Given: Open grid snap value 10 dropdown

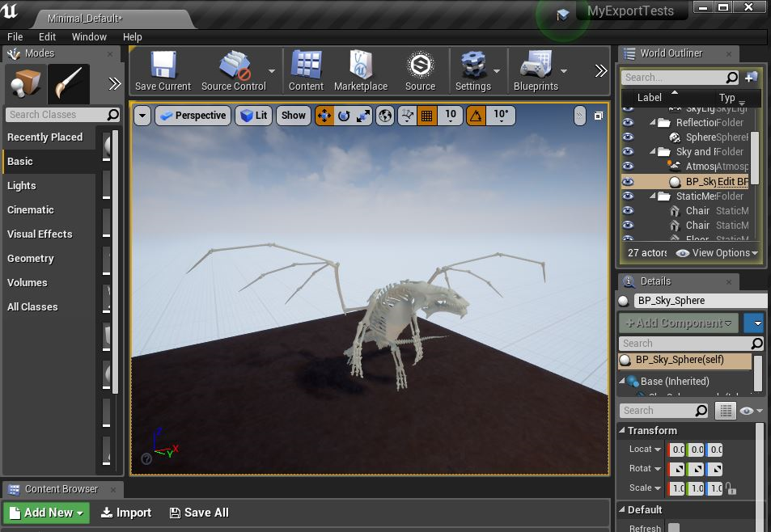Looking at the screenshot, I should (451, 116).
